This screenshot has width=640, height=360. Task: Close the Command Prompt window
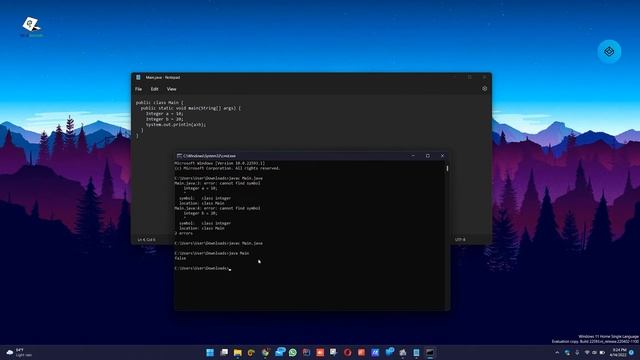(x=442, y=156)
